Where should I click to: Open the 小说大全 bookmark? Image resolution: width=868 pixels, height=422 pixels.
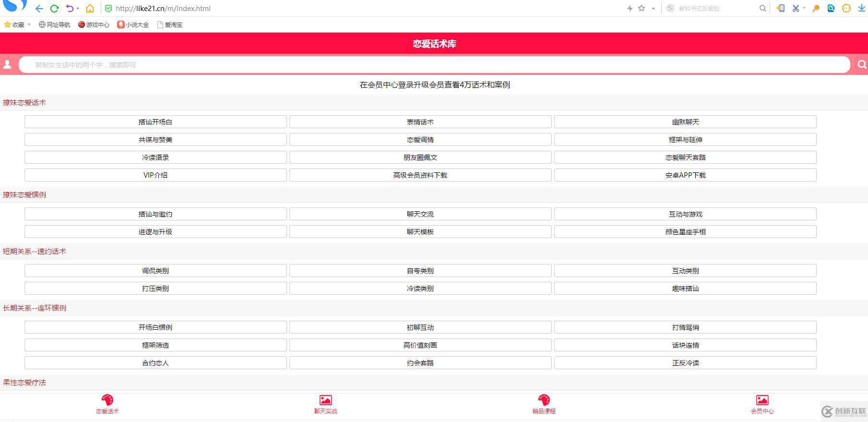(133, 24)
